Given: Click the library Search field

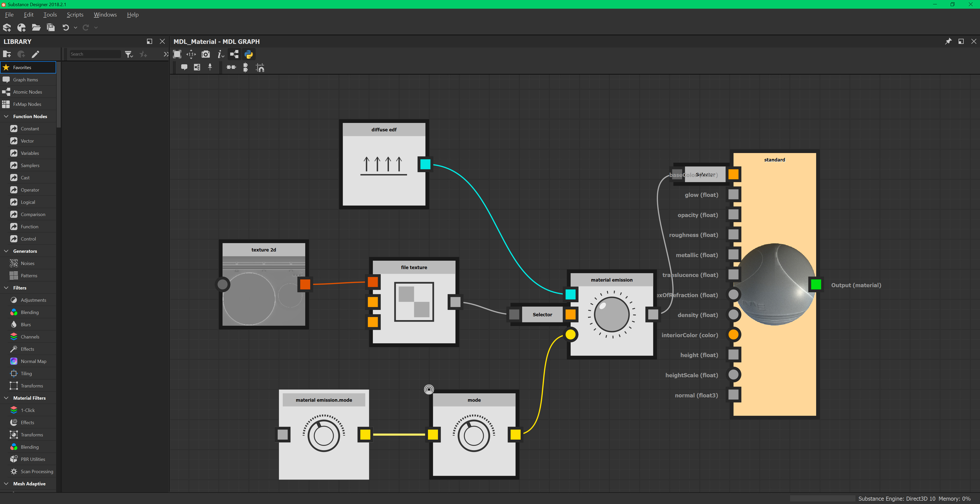Looking at the screenshot, I should click(x=95, y=54).
